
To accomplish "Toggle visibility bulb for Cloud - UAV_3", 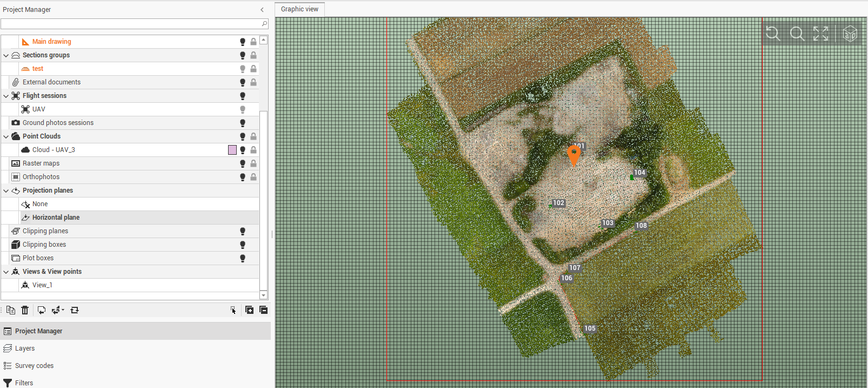I will pyautogui.click(x=243, y=150).
